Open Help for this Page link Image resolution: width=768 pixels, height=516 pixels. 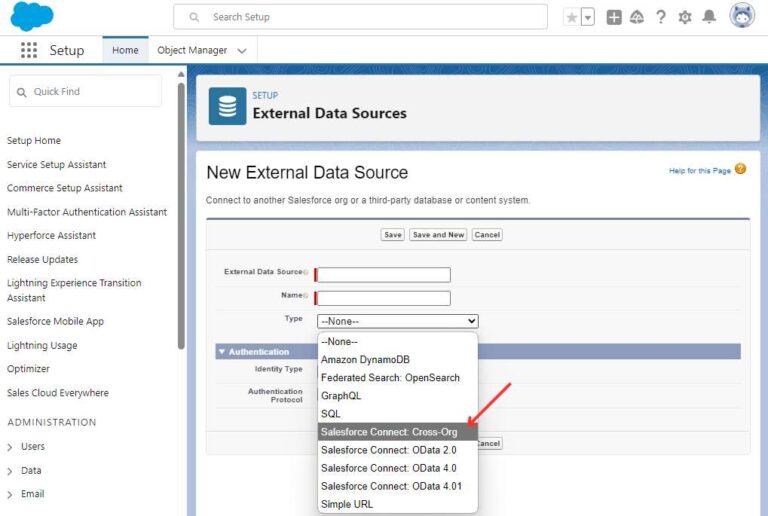click(x=700, y=171)
